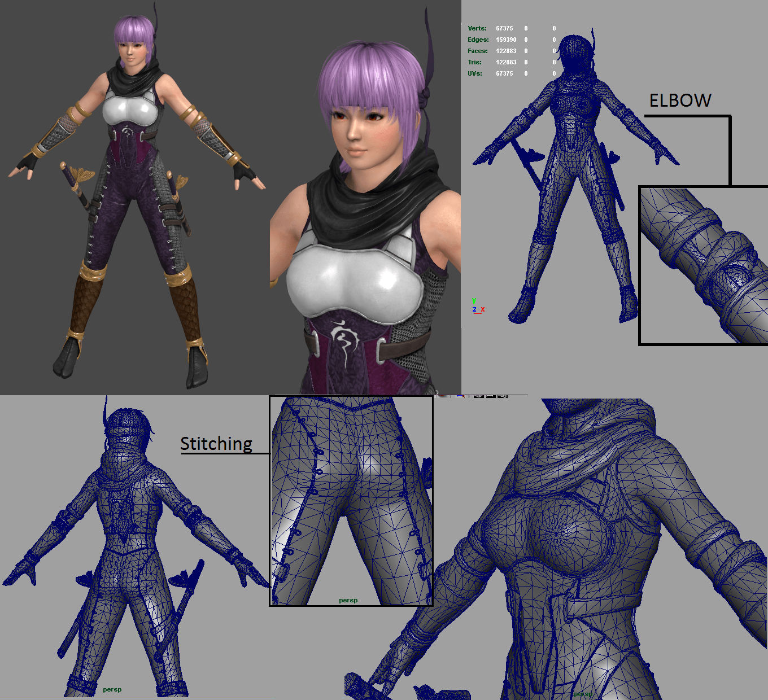Select the persp label in the bottom-left viewport
This screenshot has height=700, width=768.
pyautogui.click(x=112, y=689)
